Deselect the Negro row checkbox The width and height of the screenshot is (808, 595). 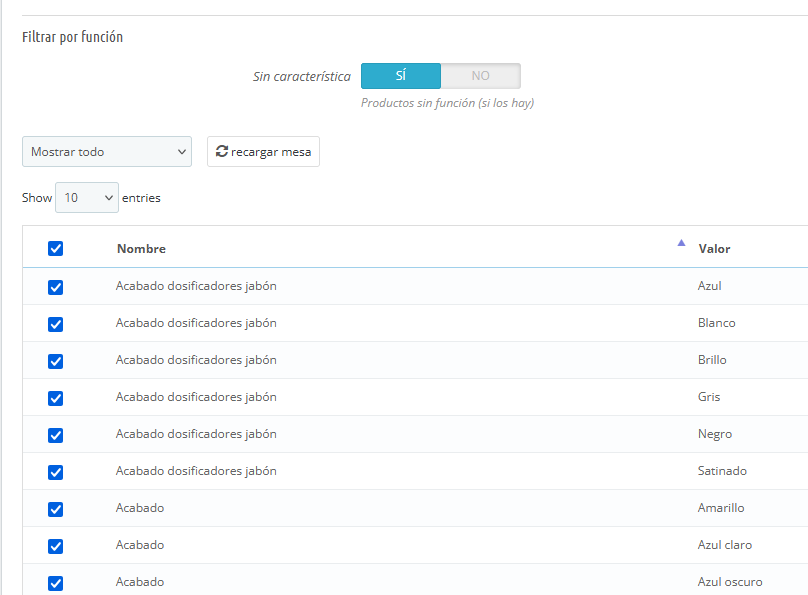[x=56, y=435]
